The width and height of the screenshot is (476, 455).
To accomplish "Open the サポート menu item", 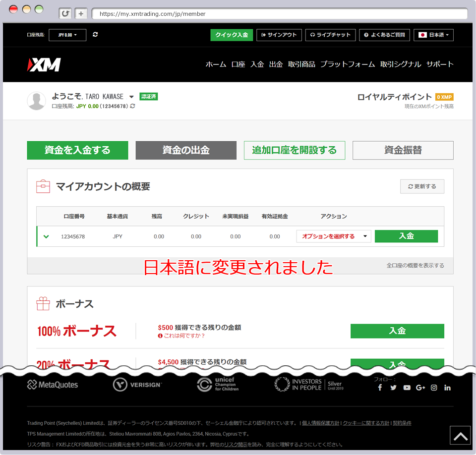I will point(441,64).
